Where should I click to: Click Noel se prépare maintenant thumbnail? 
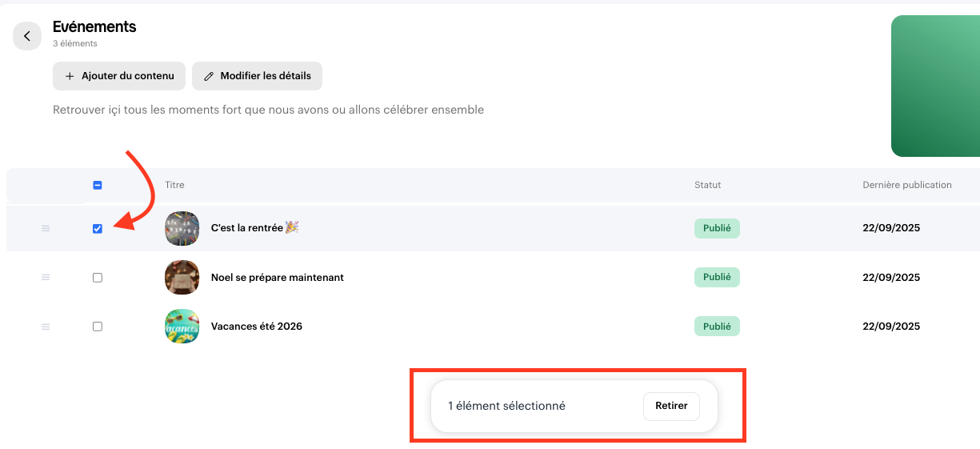(182, 278)
